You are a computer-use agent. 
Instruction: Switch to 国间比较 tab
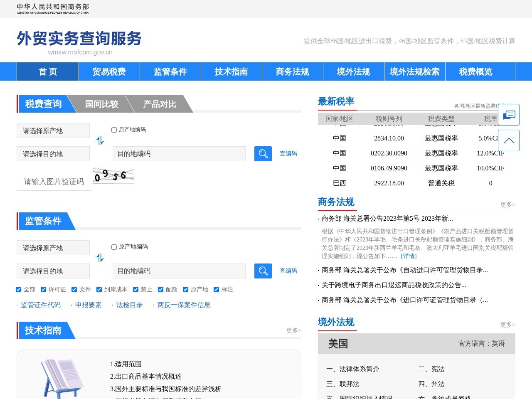click(x=102, y=104)
